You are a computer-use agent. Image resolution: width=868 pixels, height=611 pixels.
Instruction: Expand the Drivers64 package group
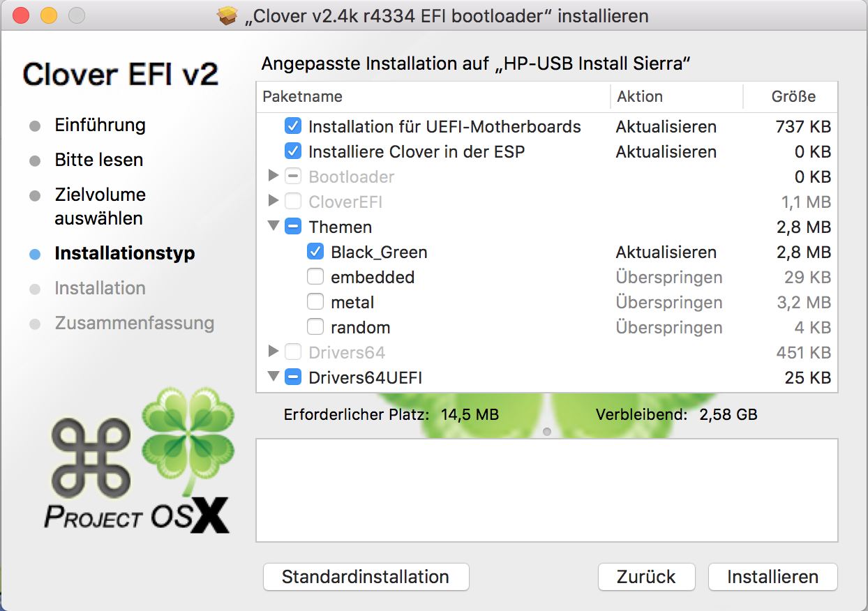[x=274, y=352]
